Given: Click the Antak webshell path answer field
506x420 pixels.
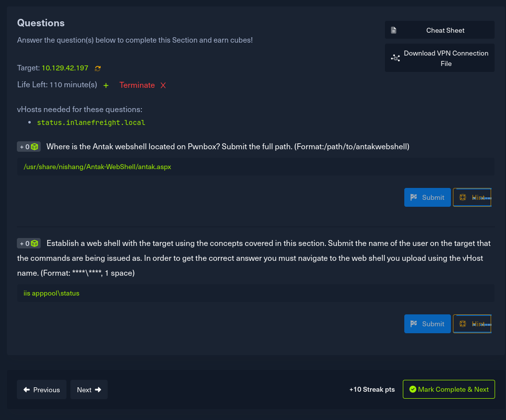Looking at the screenshot, I should click(255, 167).
